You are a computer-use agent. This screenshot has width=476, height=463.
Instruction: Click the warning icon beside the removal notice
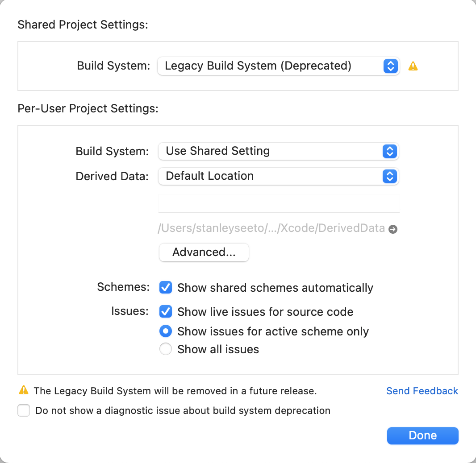click(24, 390)
